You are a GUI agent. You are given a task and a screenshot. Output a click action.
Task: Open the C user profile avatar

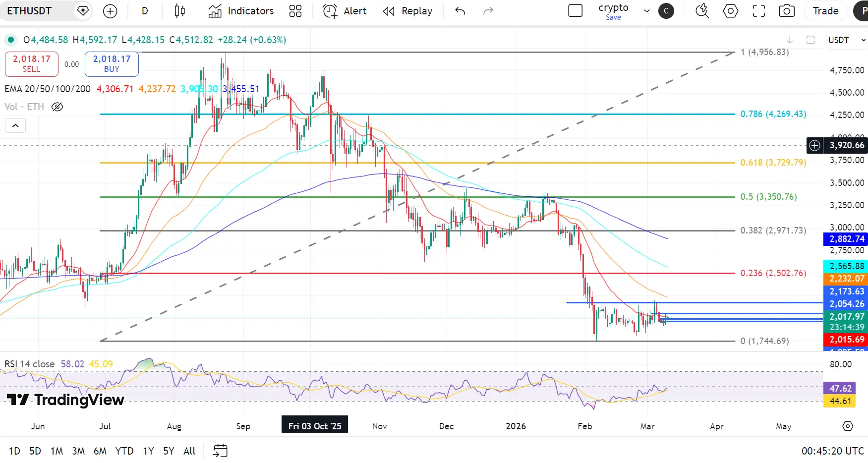[666, 11]
